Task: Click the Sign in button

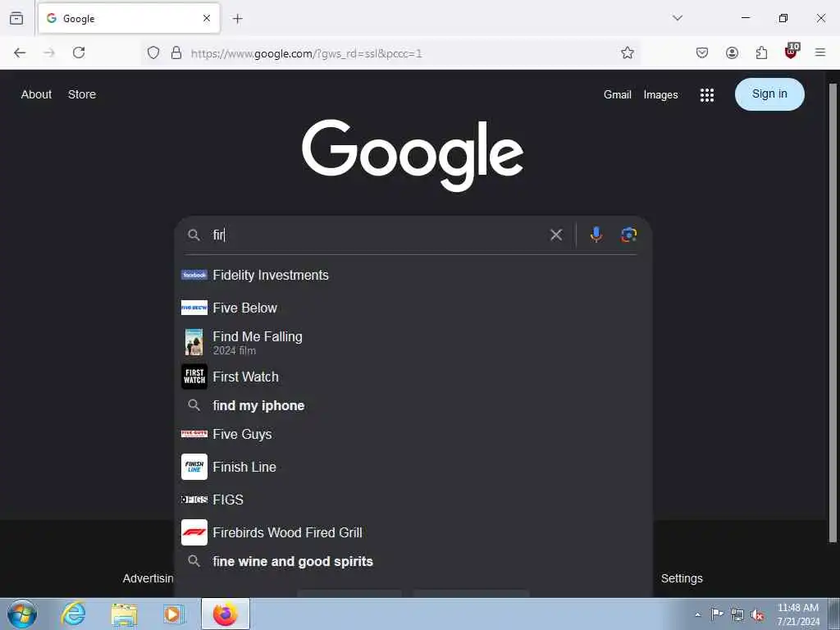Action: (769, 94)
